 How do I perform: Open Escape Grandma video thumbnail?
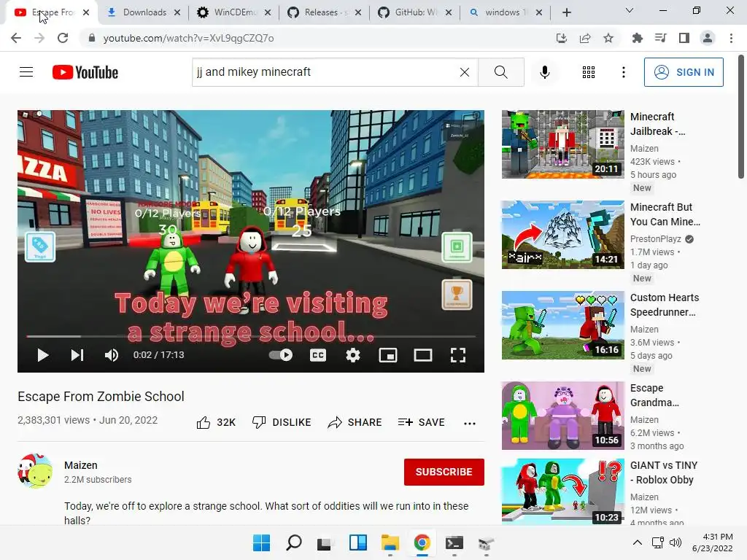[x=562, y=416]
